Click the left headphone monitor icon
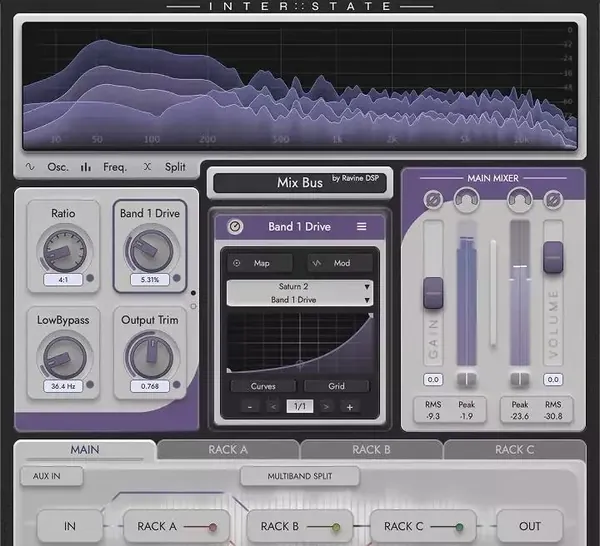This screenshot has height=546, width=600. point(466,199)
